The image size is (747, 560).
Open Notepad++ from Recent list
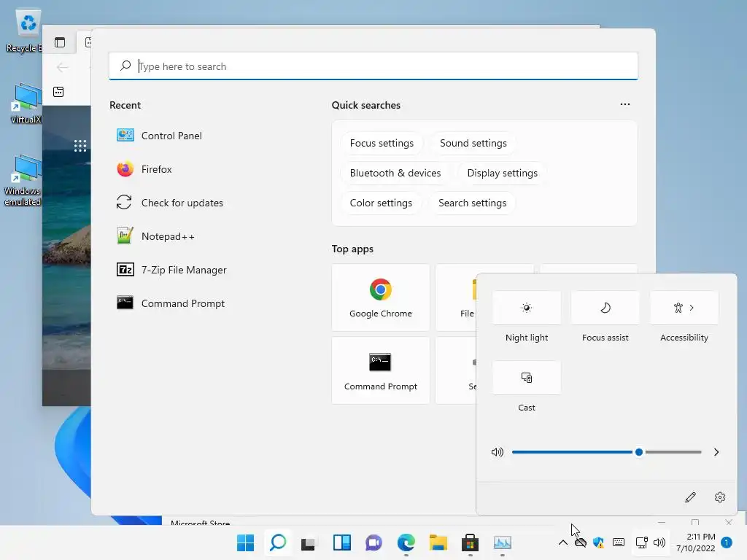[x=156, y=236]
